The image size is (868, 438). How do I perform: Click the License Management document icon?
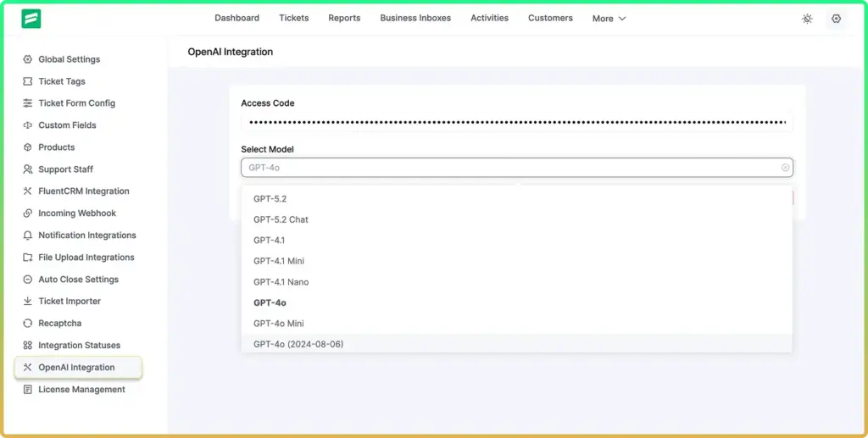click(27, 390)
